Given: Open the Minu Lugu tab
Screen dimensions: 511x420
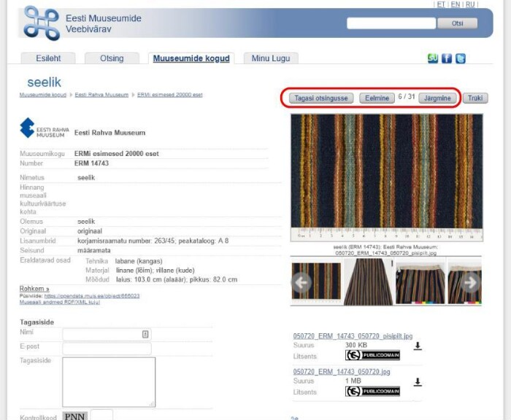Looking at the screenshot, I should pos(270,58).
